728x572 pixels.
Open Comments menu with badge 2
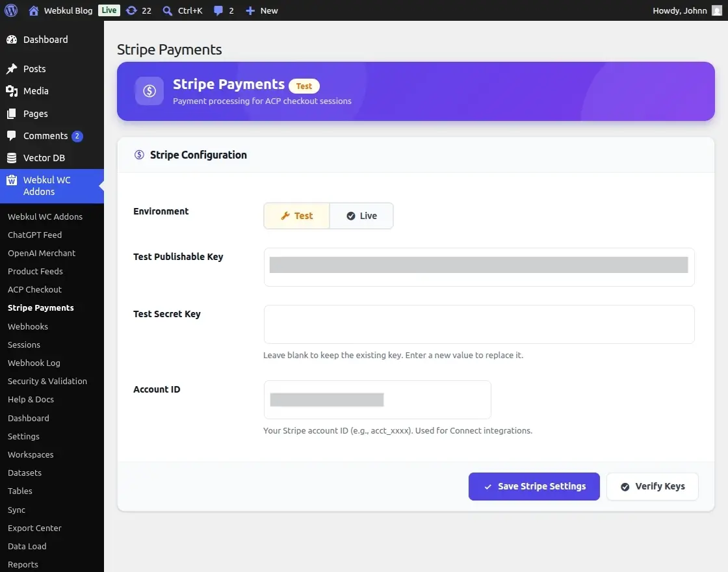click(52, 136)
